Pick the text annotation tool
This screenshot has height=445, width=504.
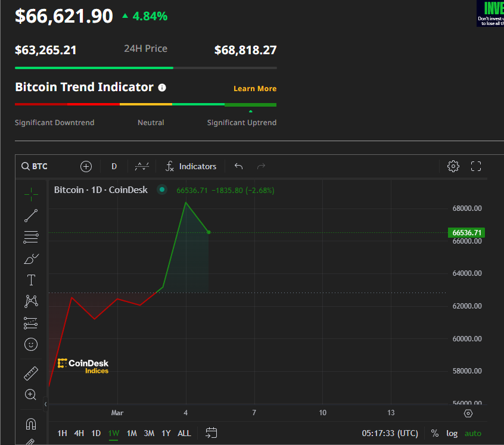point(31,280)
